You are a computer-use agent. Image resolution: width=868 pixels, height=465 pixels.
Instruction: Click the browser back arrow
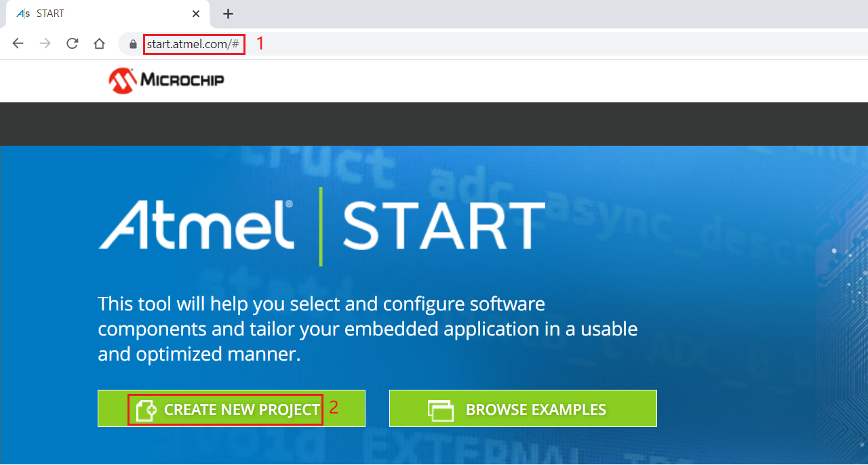[x=18, y=44]
